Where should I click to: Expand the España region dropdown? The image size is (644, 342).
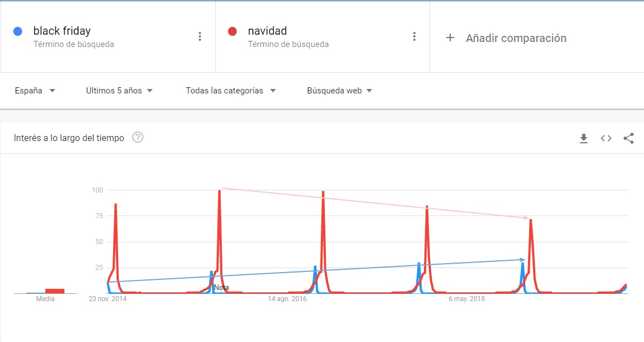35,91
